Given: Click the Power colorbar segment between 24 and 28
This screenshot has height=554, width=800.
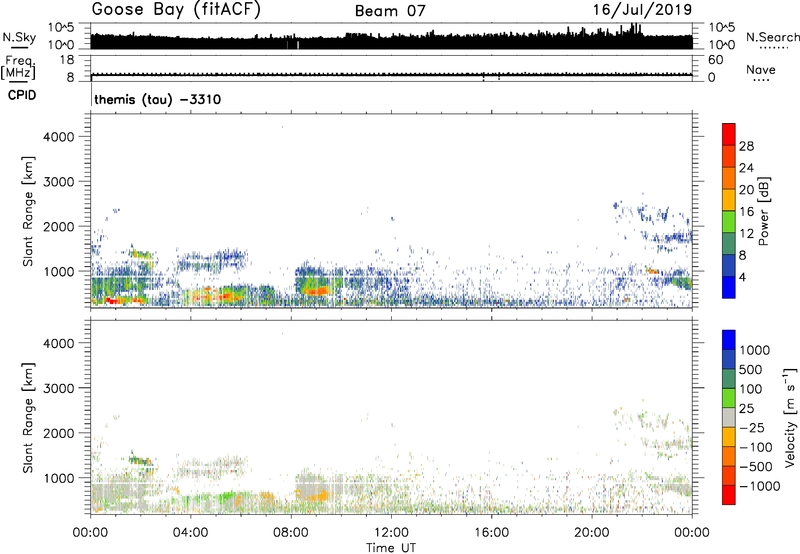Looking at the screenshot, I should coord(729,156).
